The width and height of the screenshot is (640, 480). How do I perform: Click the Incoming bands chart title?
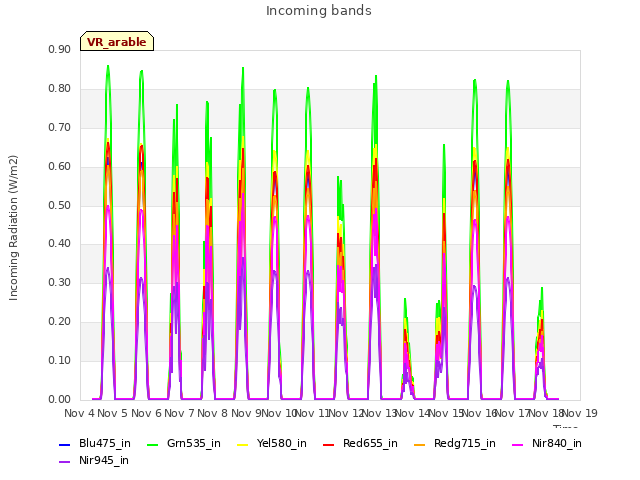[319, 11]
